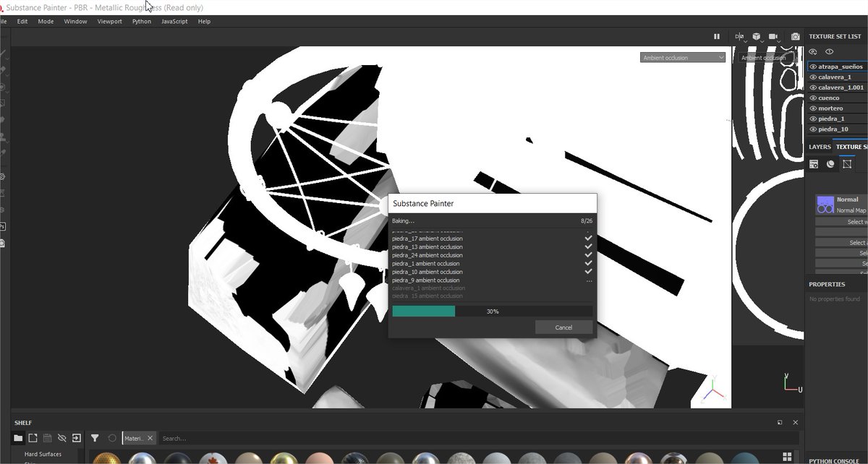Open the mesh maps bake sub-tab icon

point(847,164)
